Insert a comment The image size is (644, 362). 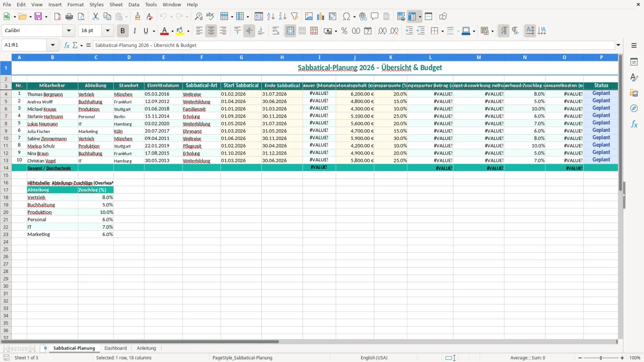tap(375, 17)
